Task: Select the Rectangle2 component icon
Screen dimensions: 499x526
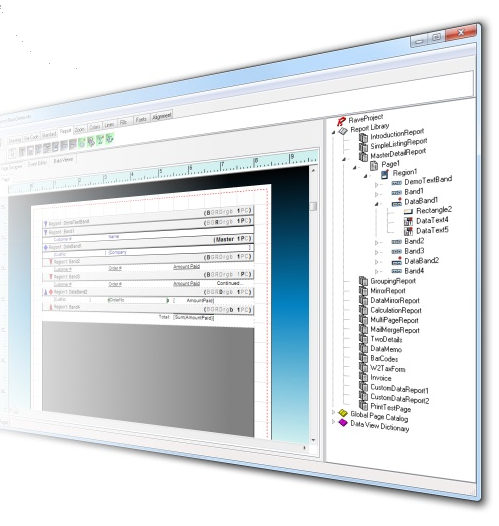Action: (x=408, y=211)
